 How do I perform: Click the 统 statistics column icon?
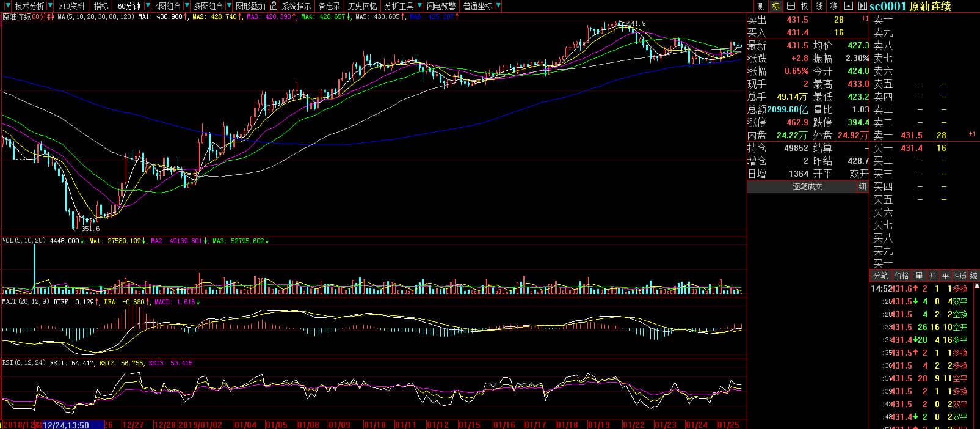[x=973, y=276]
